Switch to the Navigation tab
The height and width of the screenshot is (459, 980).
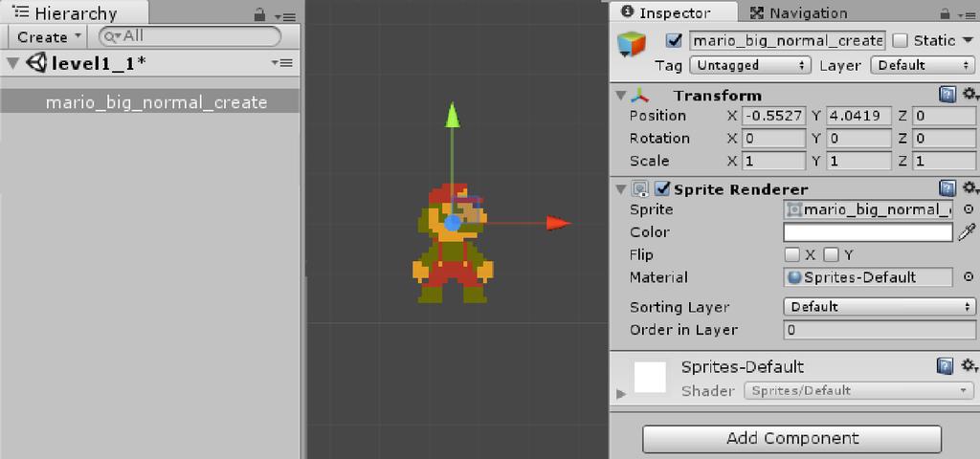click(x=799, y=12)
